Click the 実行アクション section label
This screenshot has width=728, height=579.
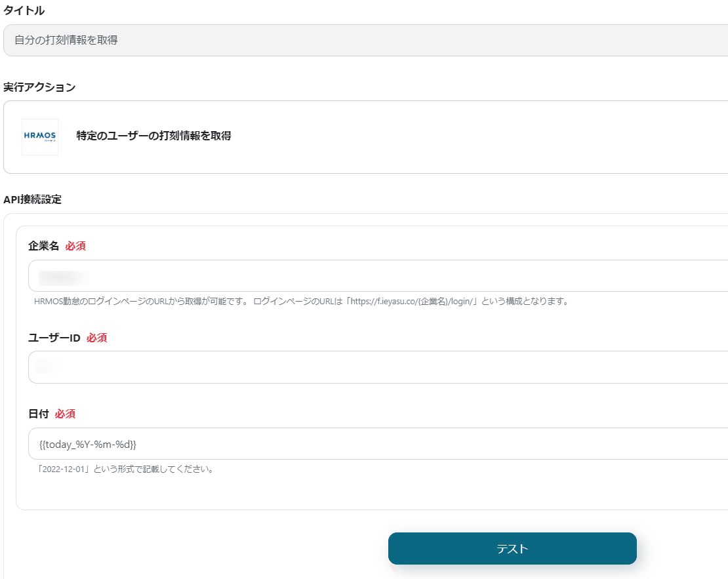(x=39, y=87)
